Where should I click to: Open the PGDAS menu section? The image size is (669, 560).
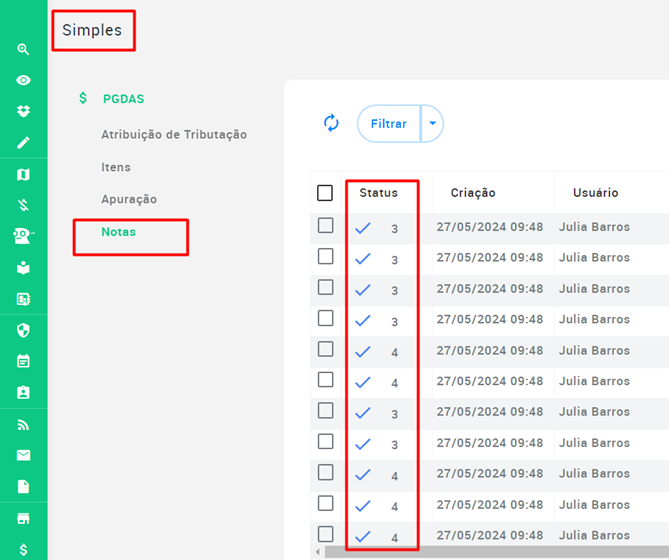(123, 99)
